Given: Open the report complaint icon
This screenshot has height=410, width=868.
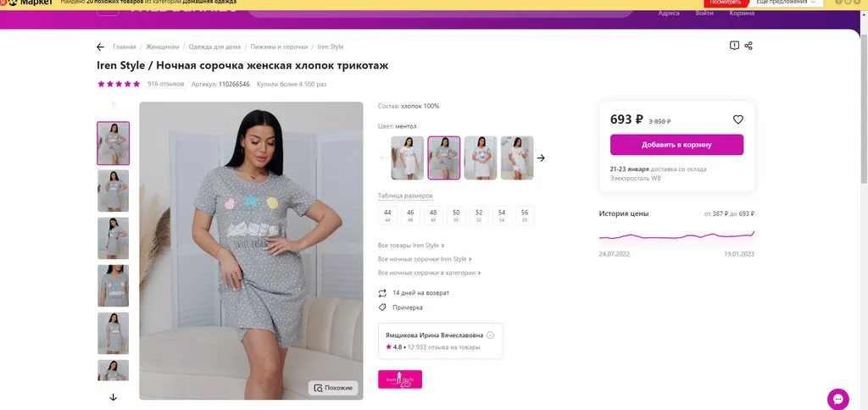Looking at the screenshot, I should [734, 46].
